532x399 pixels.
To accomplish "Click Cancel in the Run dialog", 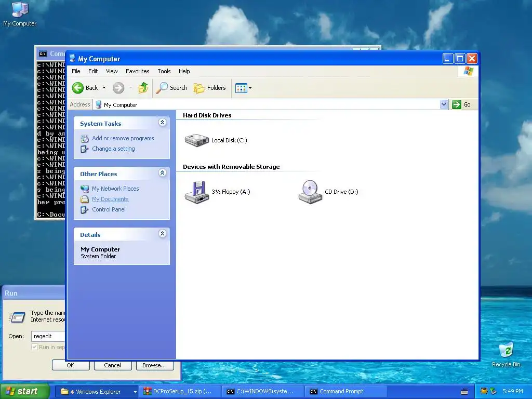I will (112, 365).
